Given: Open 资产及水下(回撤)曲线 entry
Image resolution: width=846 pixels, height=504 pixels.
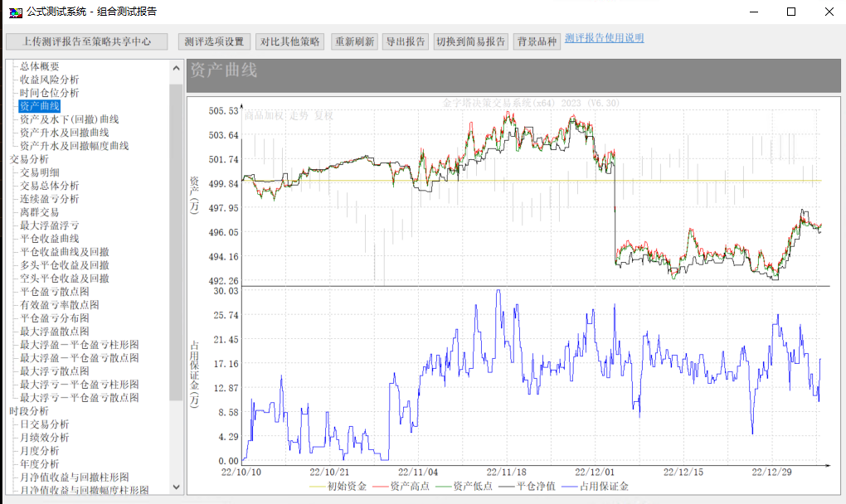Looking at the screenshot, I should pos(69,119).
